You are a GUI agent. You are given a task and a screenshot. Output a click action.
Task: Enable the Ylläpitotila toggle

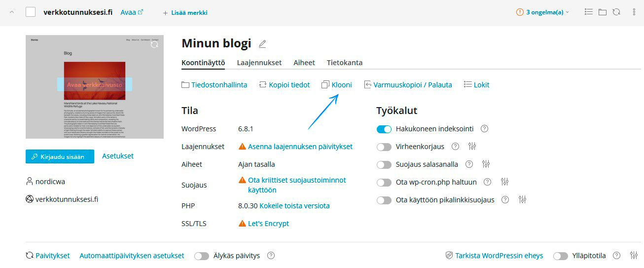561,256
